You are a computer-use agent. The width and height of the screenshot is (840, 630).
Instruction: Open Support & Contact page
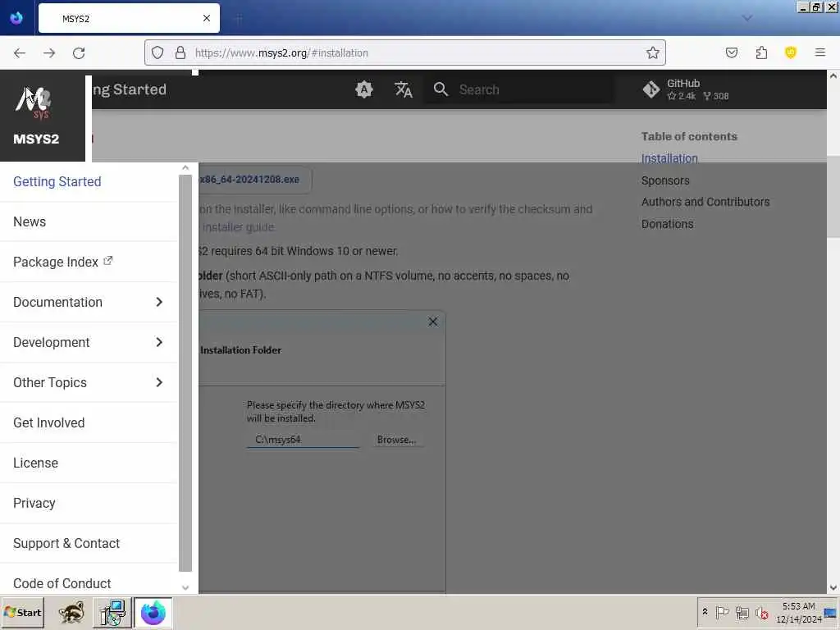(66, 543)
